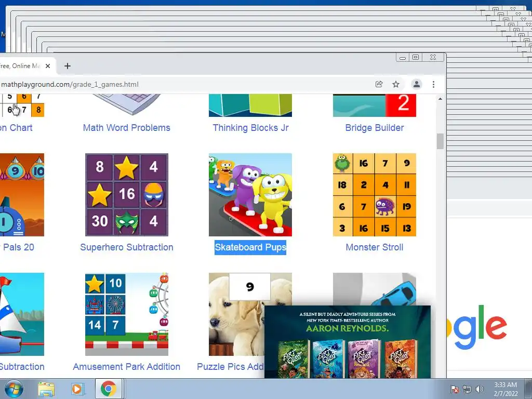Screen dimensions: 532x399
Task: Click the Math Word Problems keyboard thumbnail
Action: click(x=127, y=105)
